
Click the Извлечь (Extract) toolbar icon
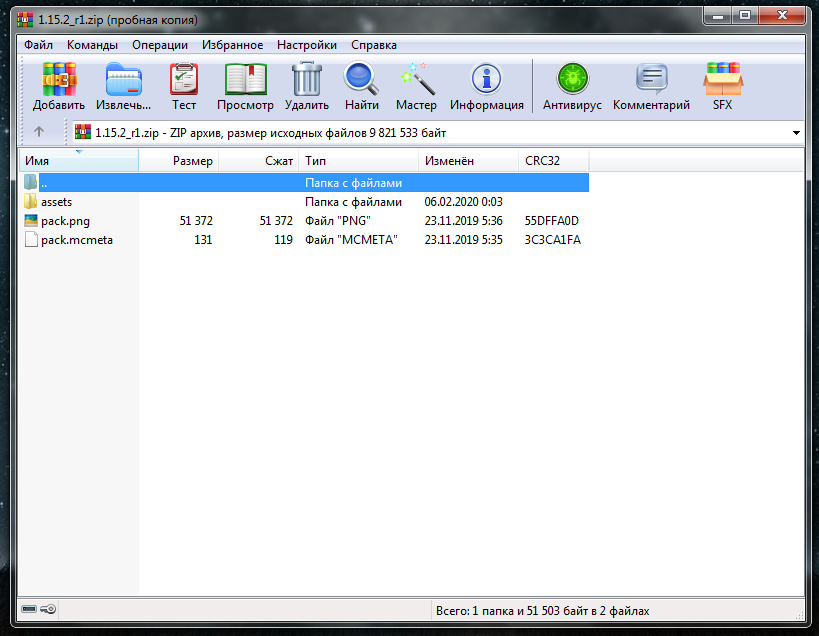click(x=123, y=80)
